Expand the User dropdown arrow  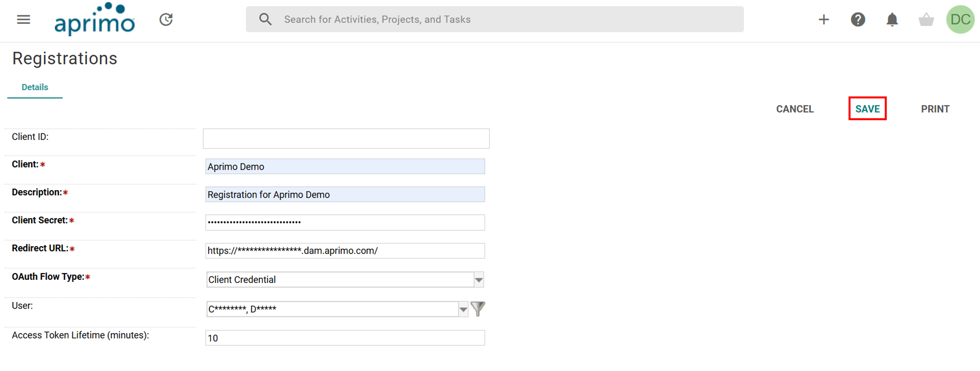(x=463, y=309)
